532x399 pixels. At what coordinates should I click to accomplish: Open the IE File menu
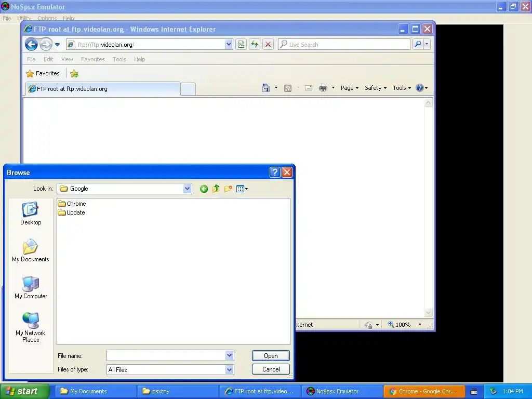coord(31,59)
